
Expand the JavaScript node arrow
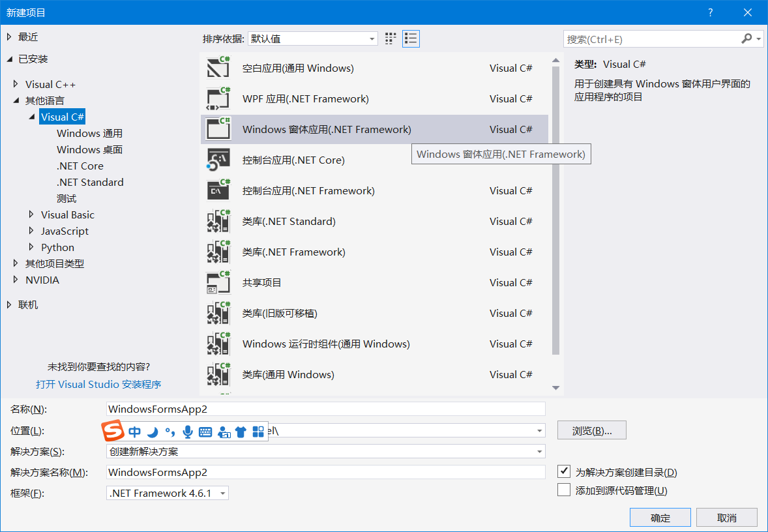coord(32,231)
